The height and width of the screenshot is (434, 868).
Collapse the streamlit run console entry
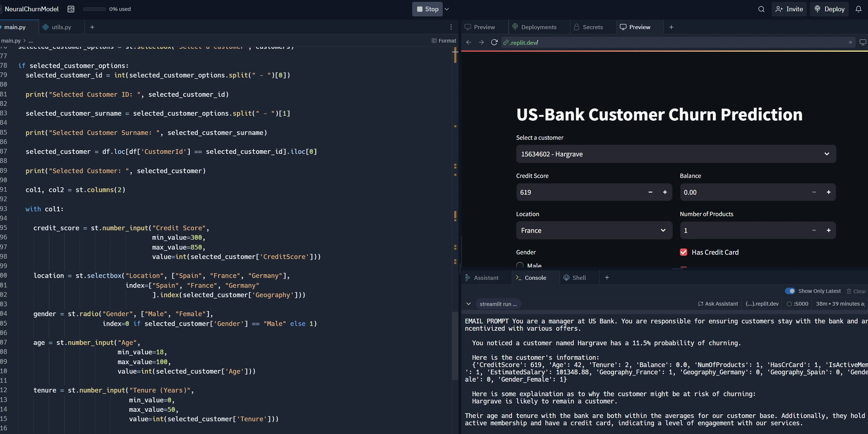click(x=469, y=304)
